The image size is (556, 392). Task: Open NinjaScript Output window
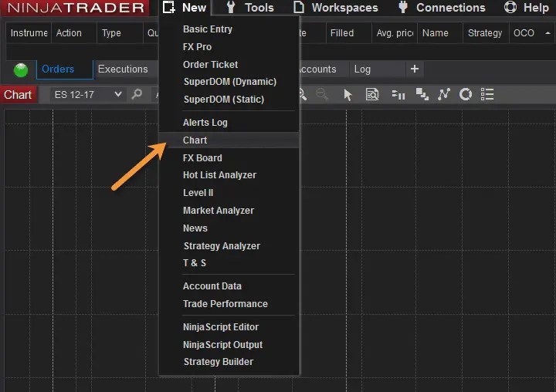click(229, 344)
